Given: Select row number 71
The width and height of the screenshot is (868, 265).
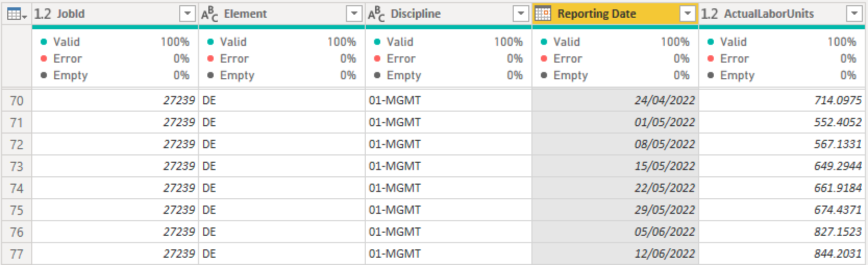Looking at the screenshot, I should click(17, 122).
